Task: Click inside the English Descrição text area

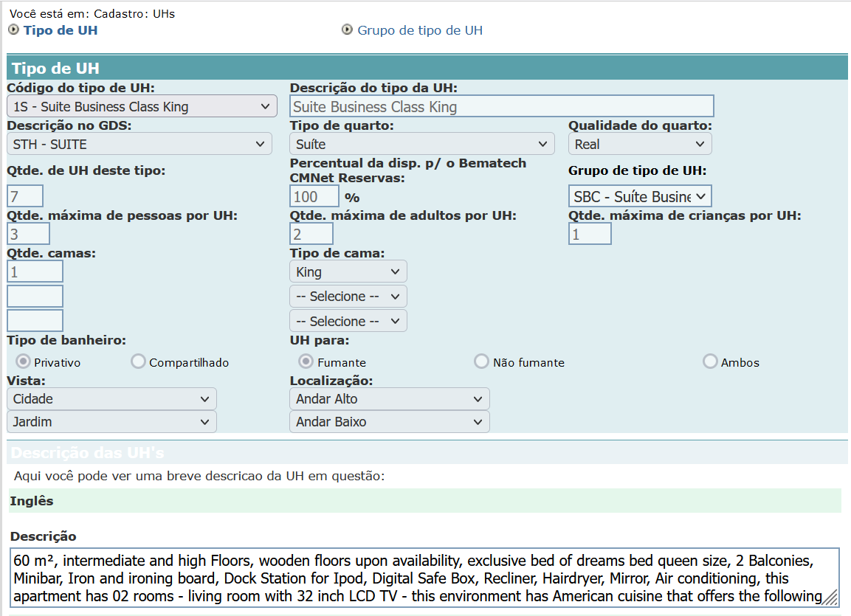Action: pyautogui.click(x=424, y=578)
